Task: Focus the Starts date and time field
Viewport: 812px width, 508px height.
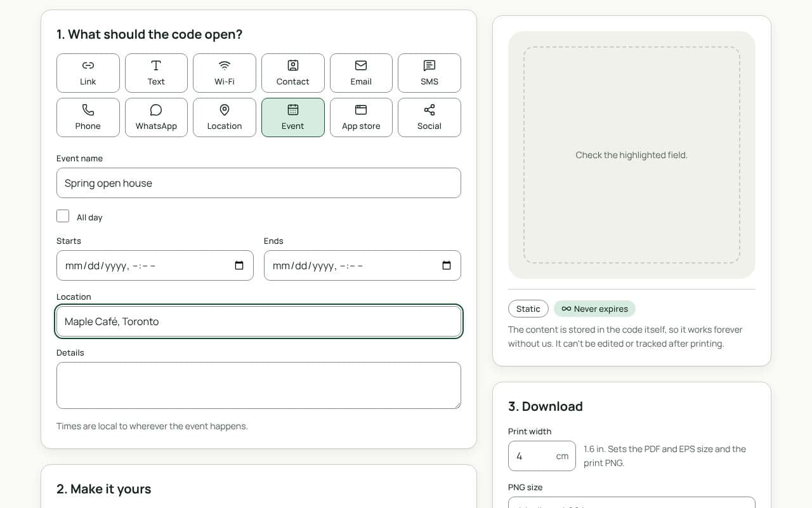Action: pyautogui.click(x=155, y=265)
